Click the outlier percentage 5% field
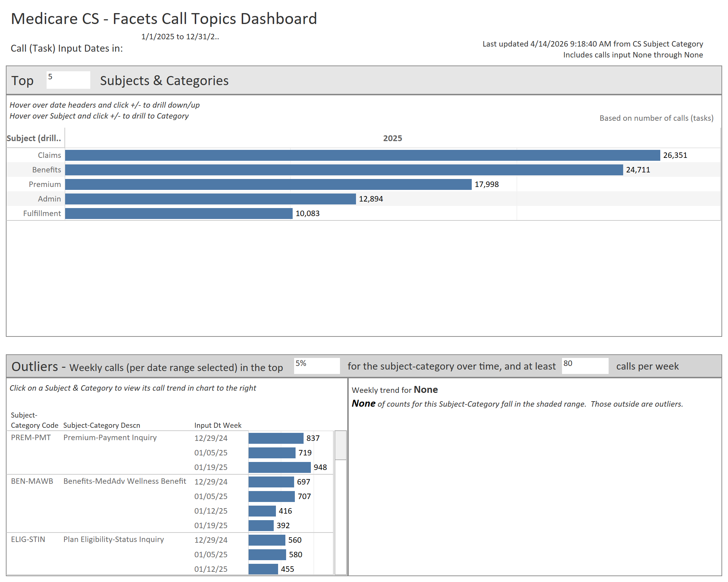728x582 pixels. click(x=316, y=366)
